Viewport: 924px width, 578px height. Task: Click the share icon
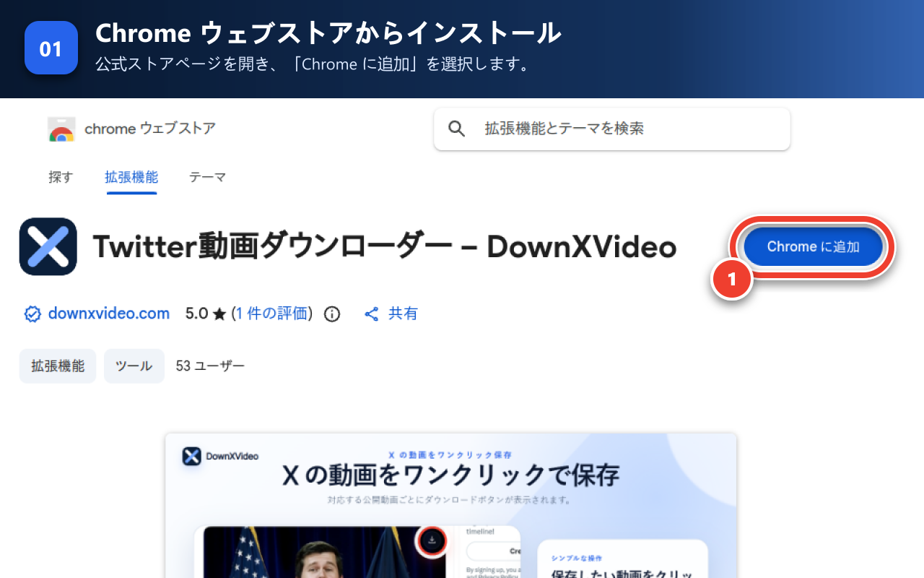(x=372, y=314)
